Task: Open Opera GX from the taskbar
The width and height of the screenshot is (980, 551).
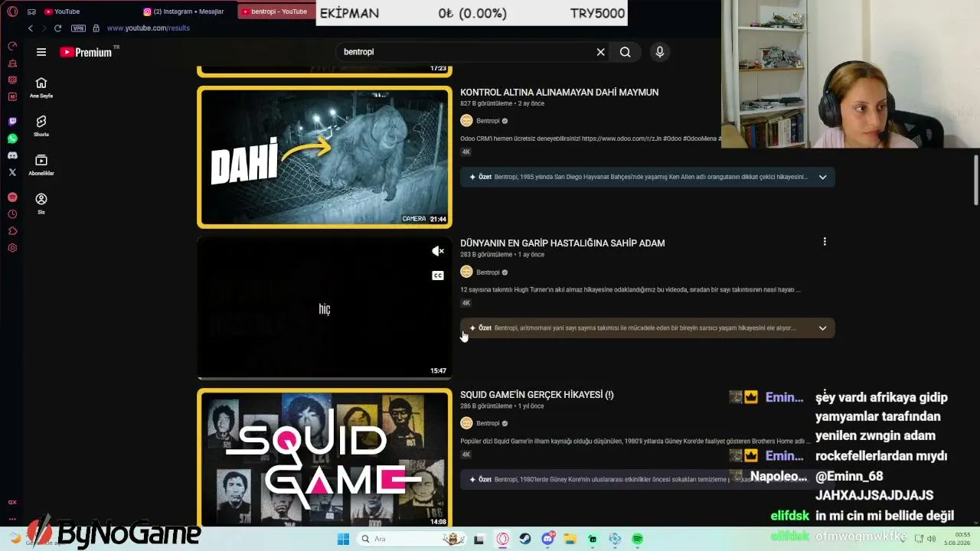Action: [502, 539]
